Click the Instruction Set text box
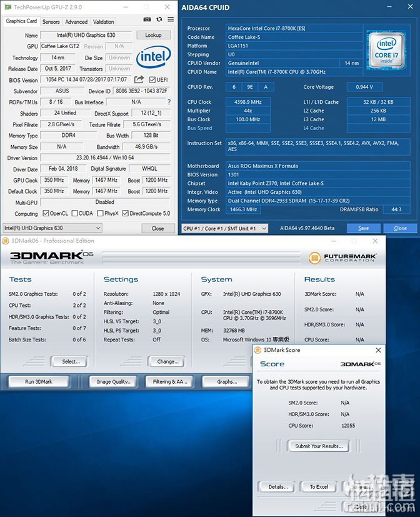 coord(317,147)
